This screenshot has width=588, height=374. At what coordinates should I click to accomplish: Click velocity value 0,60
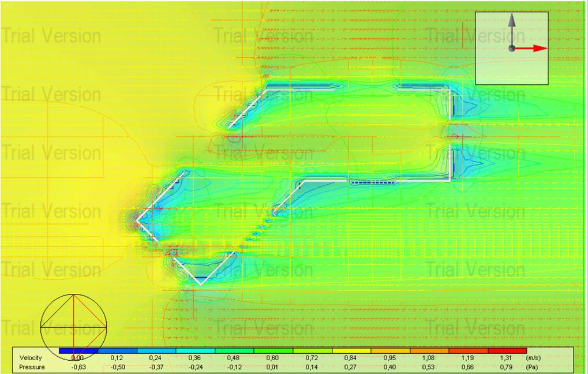point(272,358)
